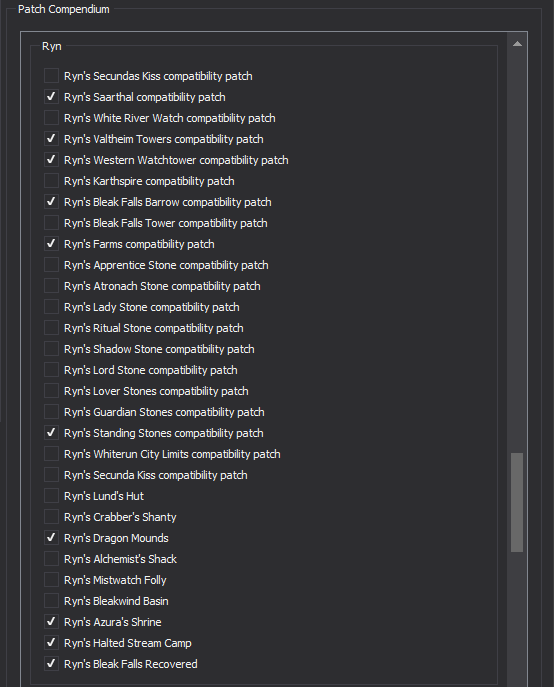Disable Ryn's Standing Stones compatibility patch

(51, 433)
